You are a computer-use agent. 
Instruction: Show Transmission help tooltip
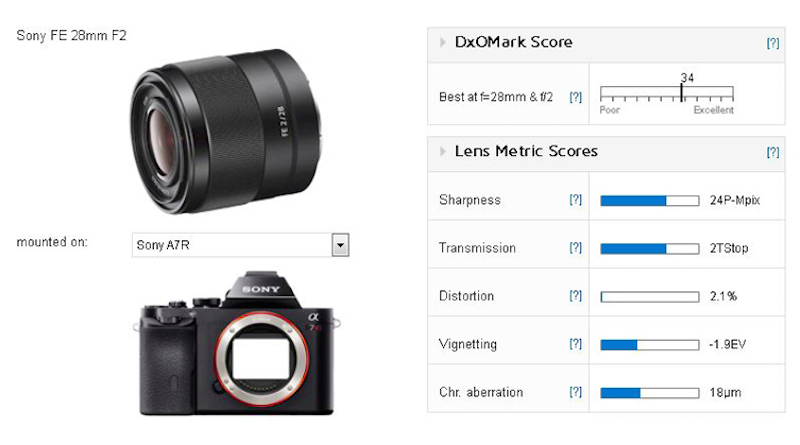click(x=576, y=248)
